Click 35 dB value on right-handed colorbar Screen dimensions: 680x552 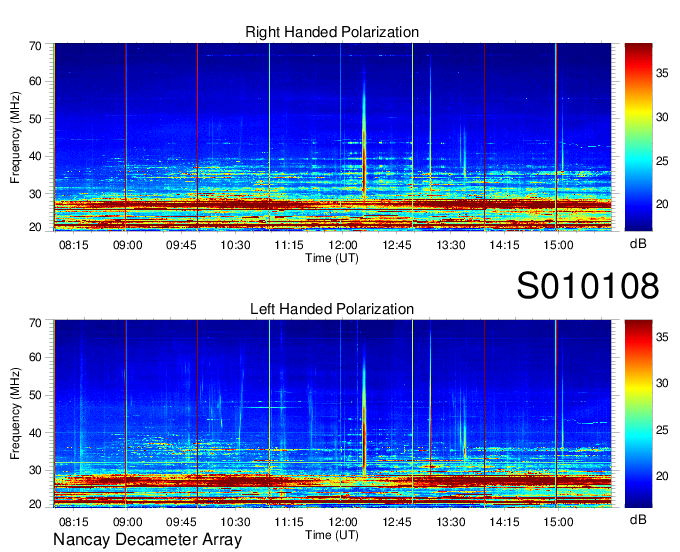coord(662,73)
